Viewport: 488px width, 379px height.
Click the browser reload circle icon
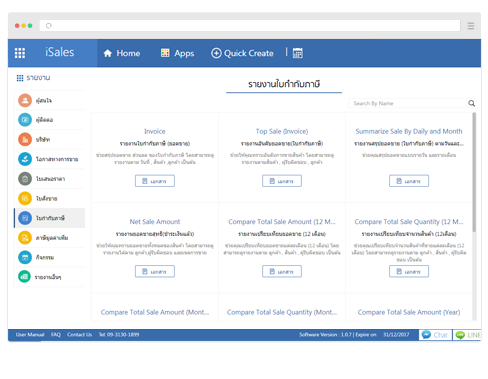click(x=49, y=26)
